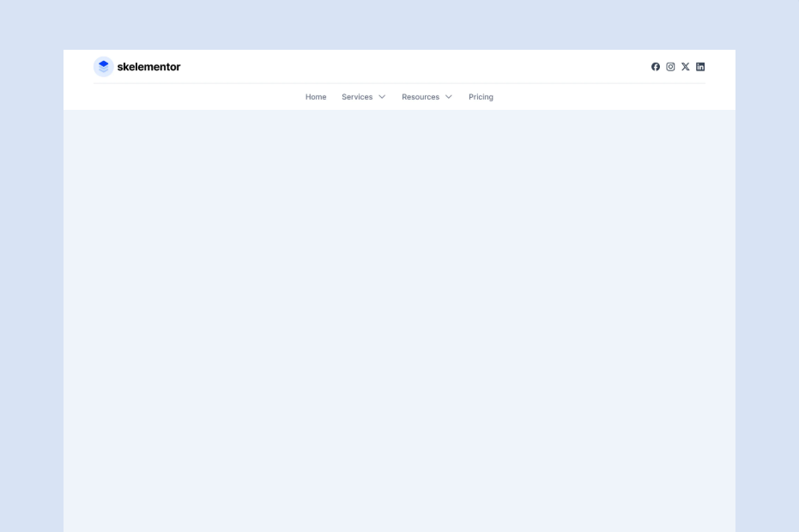
Task: Expand the Resources dropdown chevron
Action: 449,97
